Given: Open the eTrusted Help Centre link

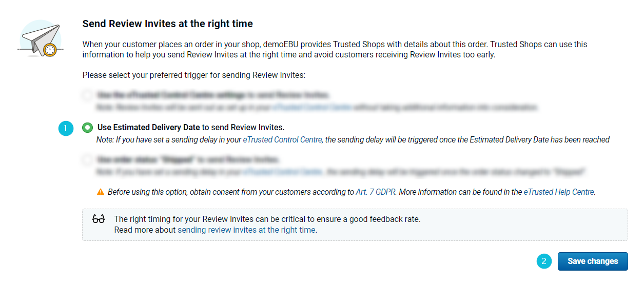Looking at the screenshot, I should (559, 192).
